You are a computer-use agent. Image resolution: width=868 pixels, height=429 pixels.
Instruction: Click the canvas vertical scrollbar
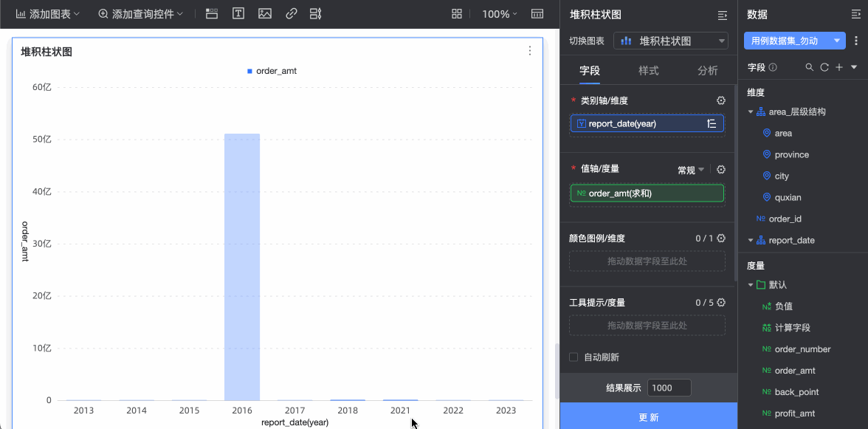point(557,371)
